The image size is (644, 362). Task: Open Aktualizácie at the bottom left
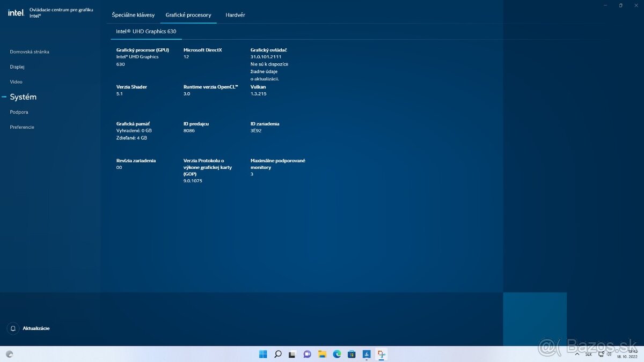point(36,328)
